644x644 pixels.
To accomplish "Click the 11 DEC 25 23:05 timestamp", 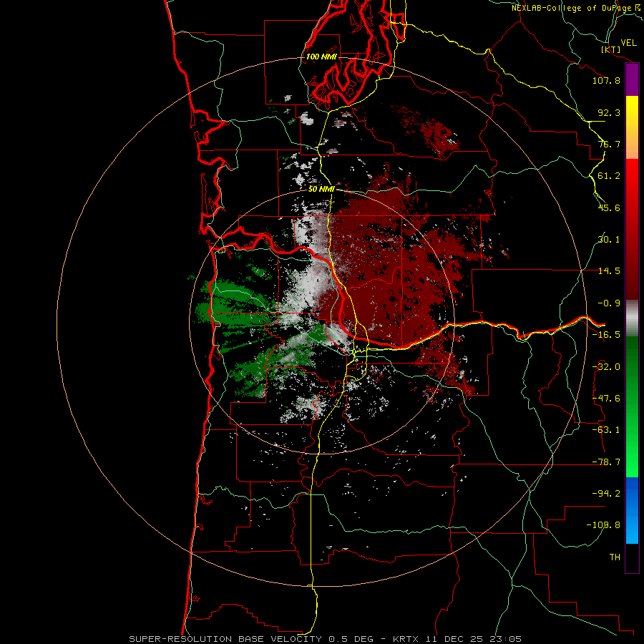I will pyautogui.click(x=474, y=639).
